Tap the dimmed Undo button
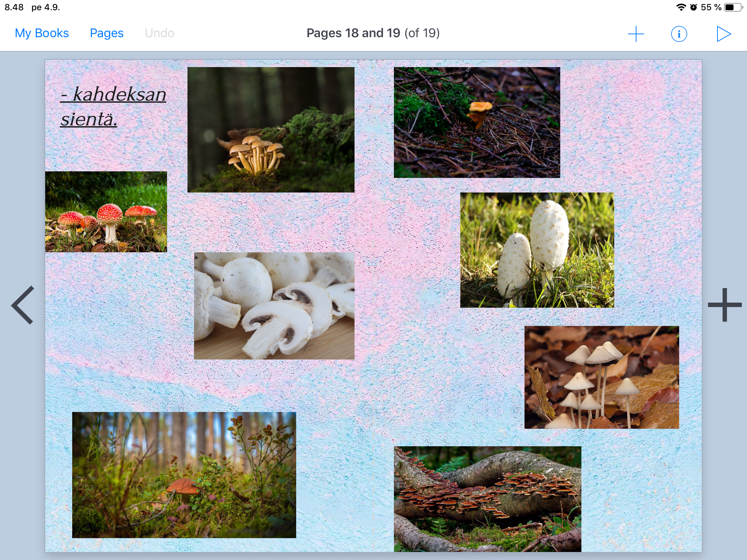This screenshot has height=560, width=747. point(159,33)
